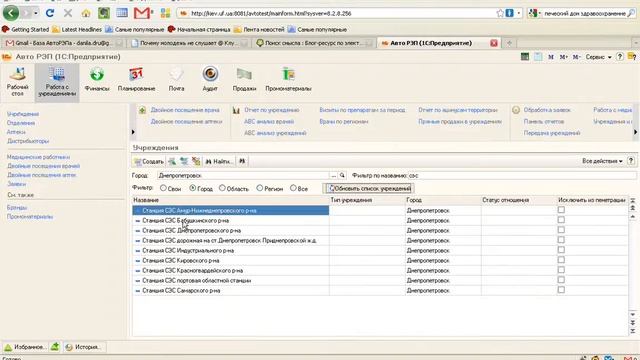Open the История button at bottom
Screen dimensions: 640x360
(x=84, y=347)
